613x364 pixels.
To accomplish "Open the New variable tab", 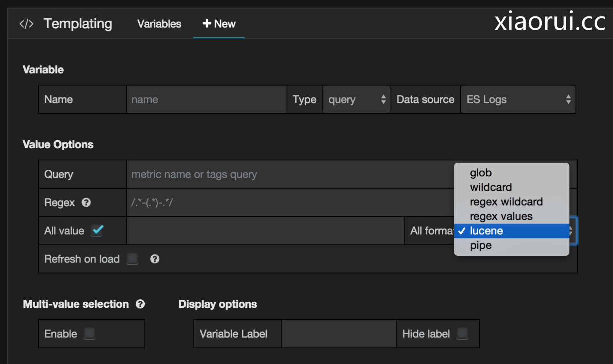I will click(219, 24).
